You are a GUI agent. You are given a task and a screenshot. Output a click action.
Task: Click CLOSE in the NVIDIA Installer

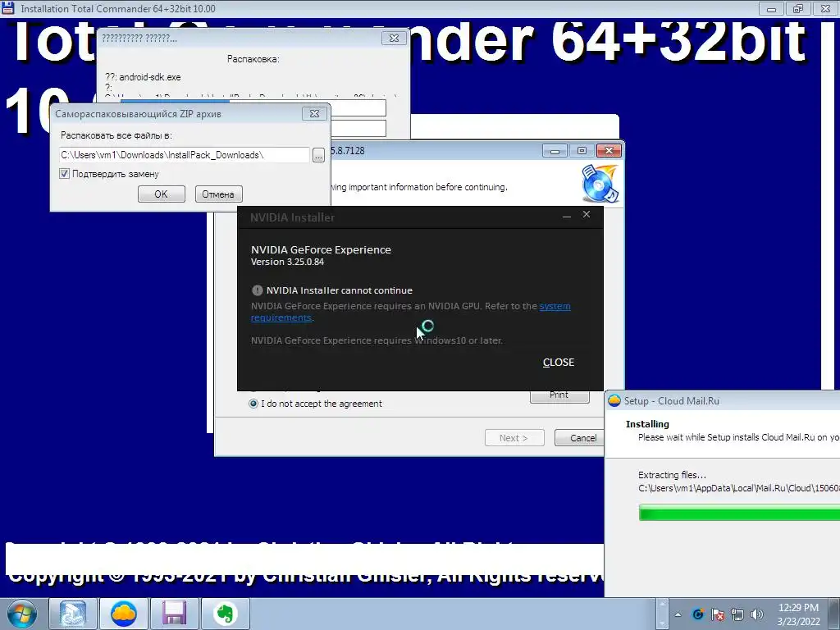(x=558, y=362)
